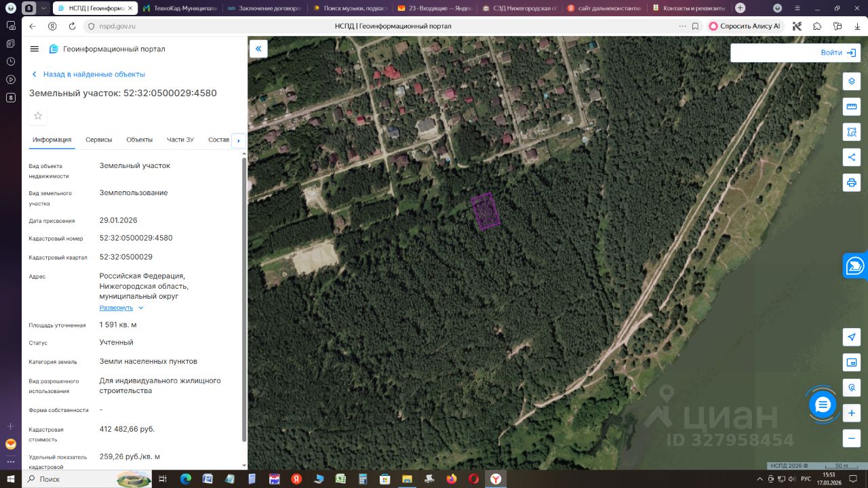This screenshot has height=488, width=868.
Task: Switch to the Сервисы tab
Action: tap(99, 140)
